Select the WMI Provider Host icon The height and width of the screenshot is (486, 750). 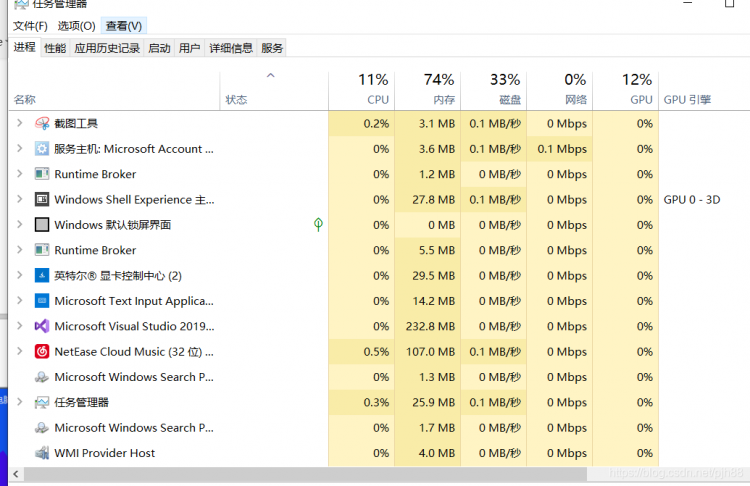pyautogui.click(x=42, y=453)
